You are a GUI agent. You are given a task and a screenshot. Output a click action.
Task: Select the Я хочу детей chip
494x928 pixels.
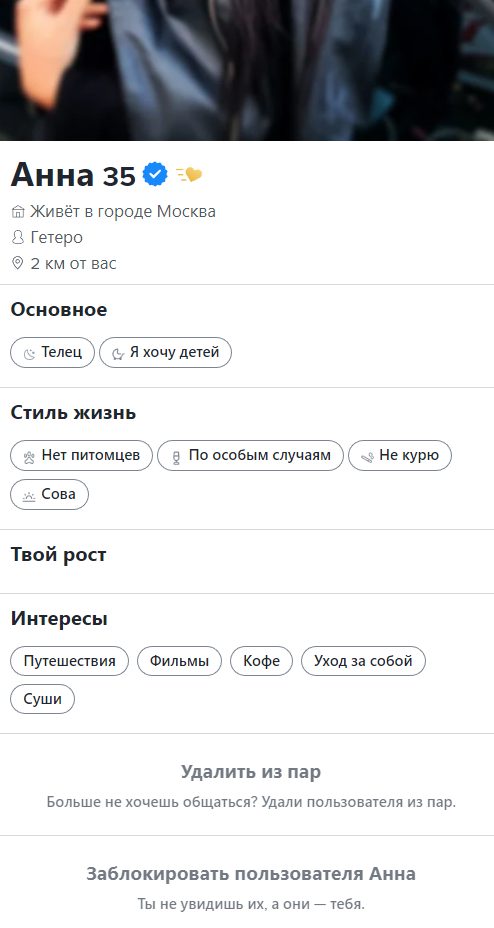coord(165,353)
